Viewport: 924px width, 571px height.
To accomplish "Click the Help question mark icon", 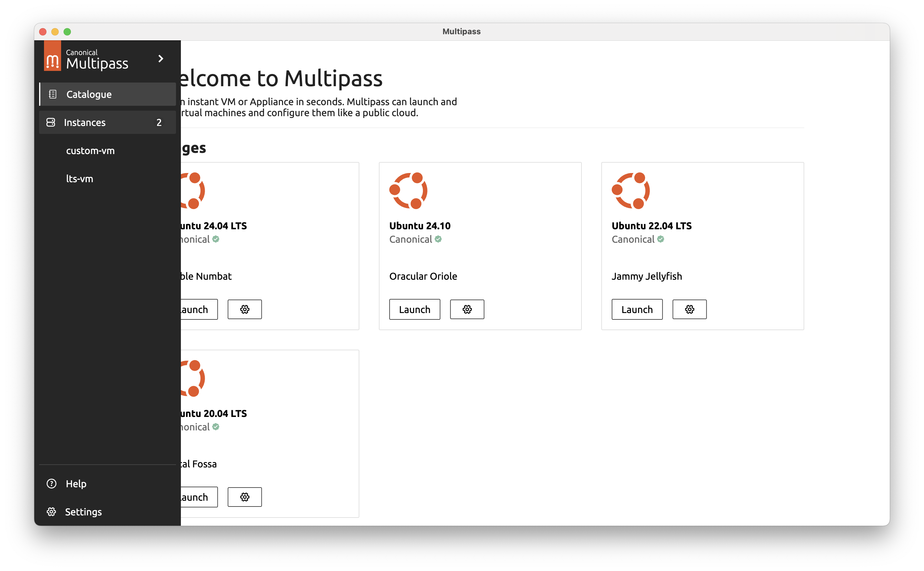I will tap(51, 483).
